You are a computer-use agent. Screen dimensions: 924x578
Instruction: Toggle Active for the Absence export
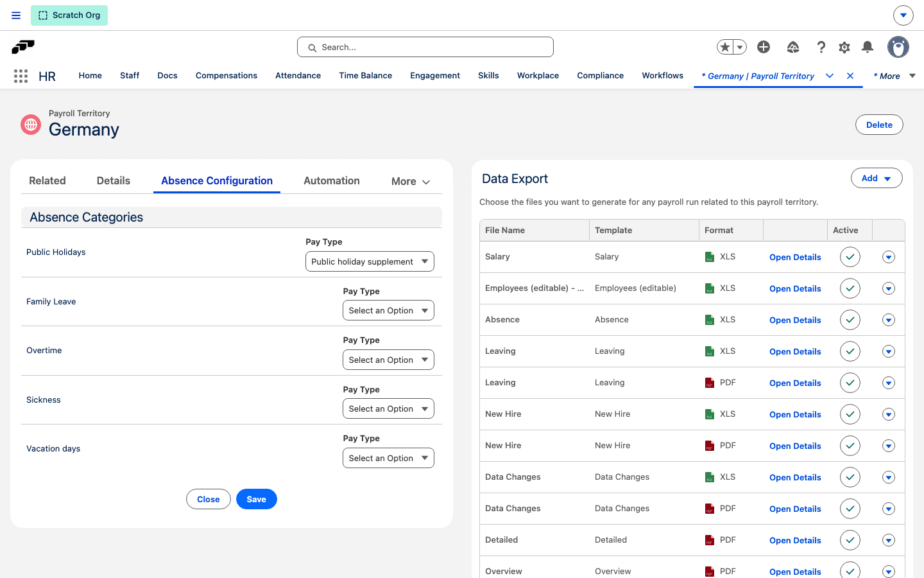point(850,320)
